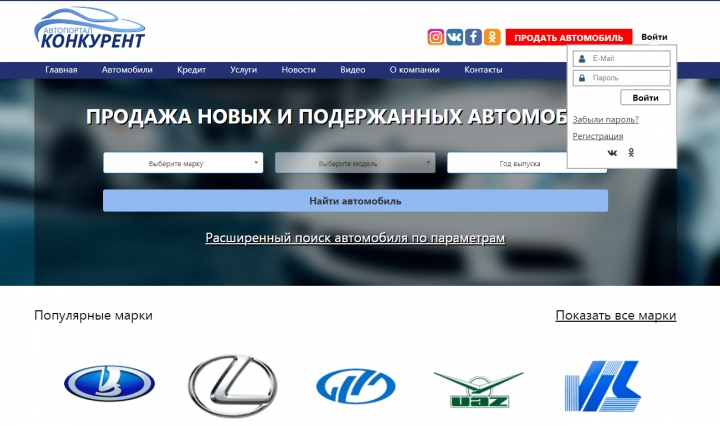
Task: Open the О компании menu item
Action: coord(415,70)
